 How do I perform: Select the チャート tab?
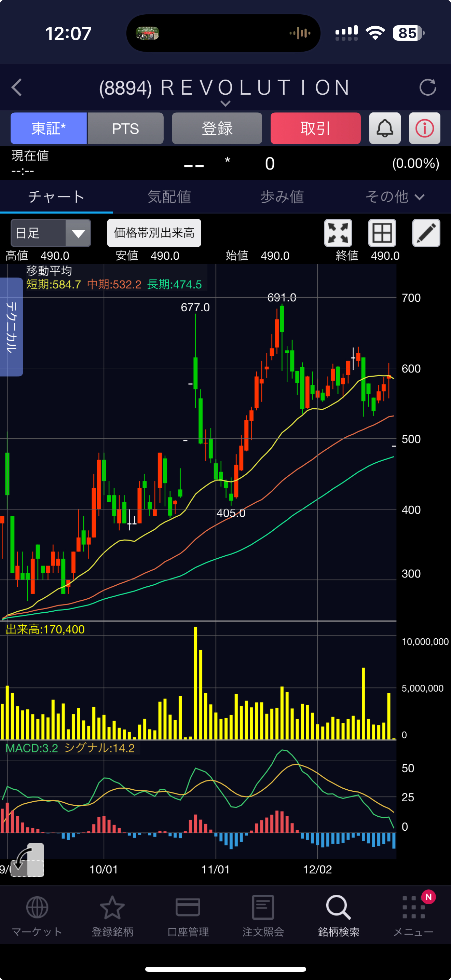56,197
